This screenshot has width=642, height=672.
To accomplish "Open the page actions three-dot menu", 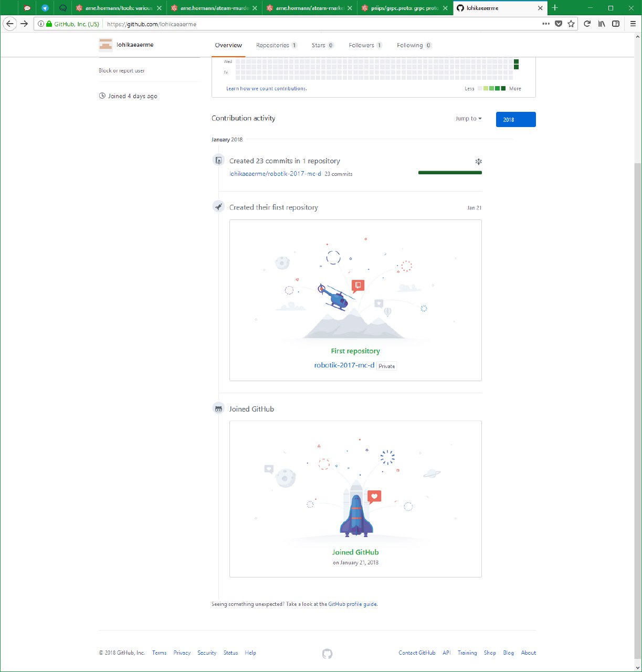I will [546, 24].
